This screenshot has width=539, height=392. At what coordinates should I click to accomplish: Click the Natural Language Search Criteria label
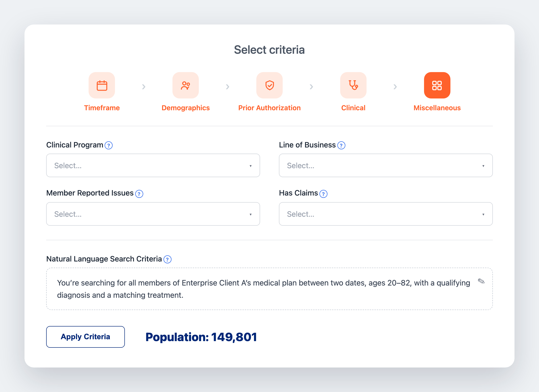(x=104, y=259)
